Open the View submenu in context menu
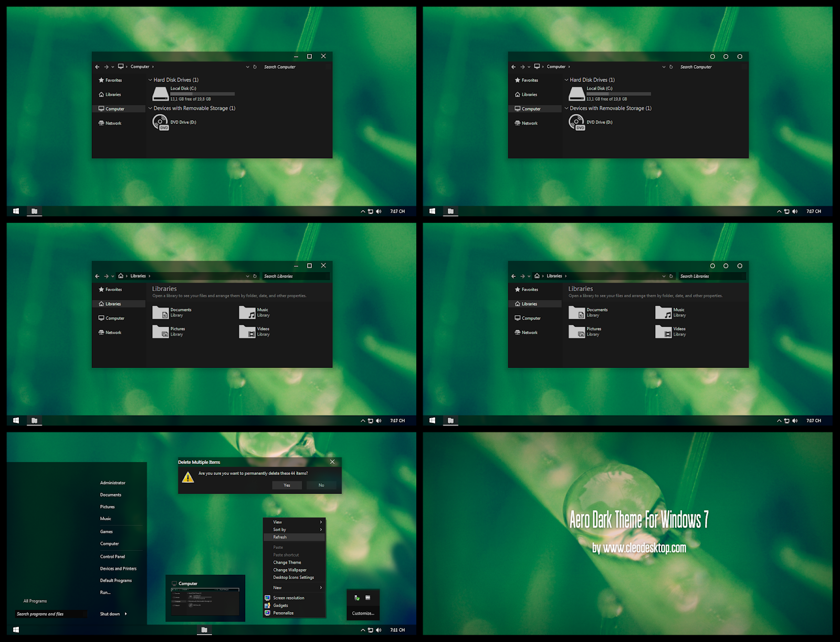 tap(295, 522)
